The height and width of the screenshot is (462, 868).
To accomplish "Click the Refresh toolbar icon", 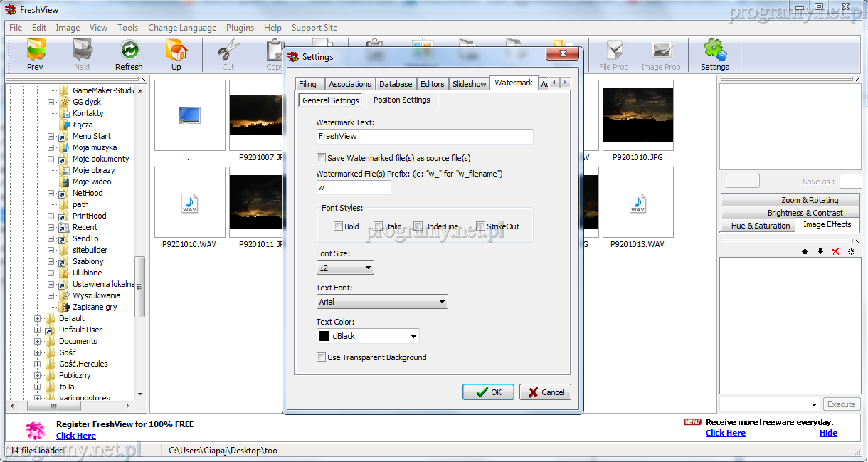I will click(129, 51).
